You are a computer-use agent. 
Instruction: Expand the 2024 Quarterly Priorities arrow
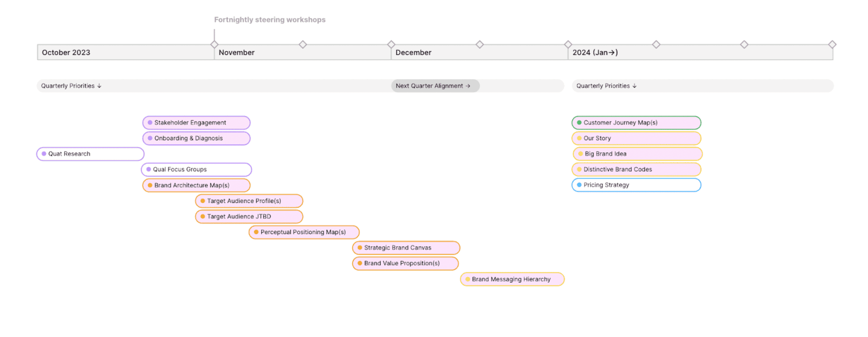(x=634, y=86)
